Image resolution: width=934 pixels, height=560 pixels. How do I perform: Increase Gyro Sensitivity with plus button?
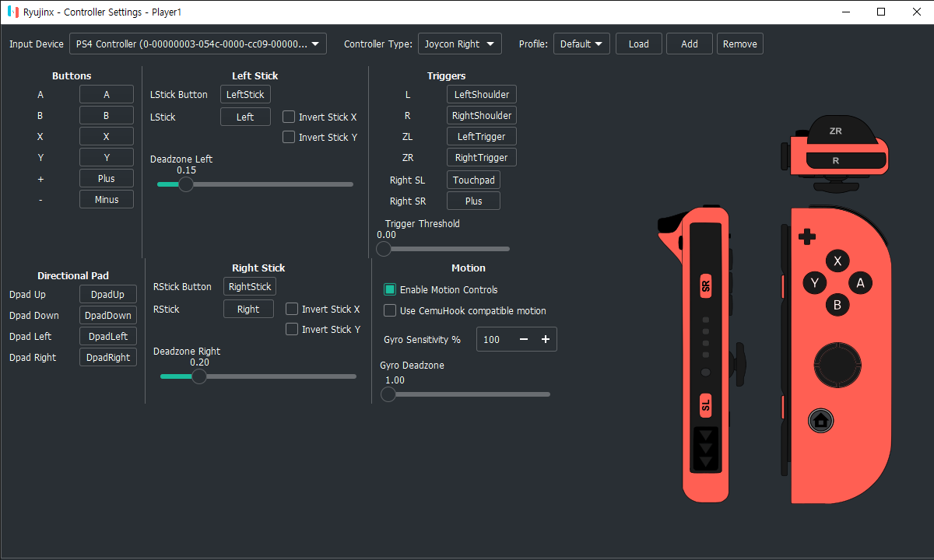[546, 339]
